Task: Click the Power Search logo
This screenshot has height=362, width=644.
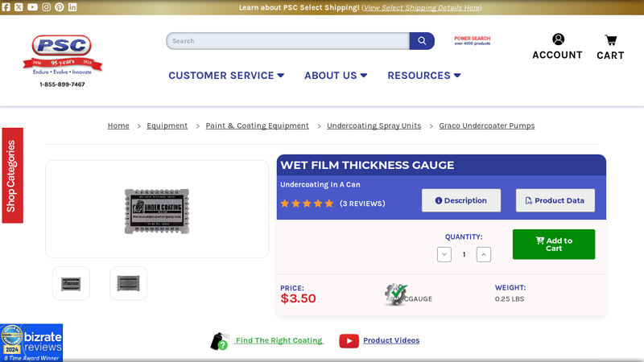Action: [x=473, y=41]
